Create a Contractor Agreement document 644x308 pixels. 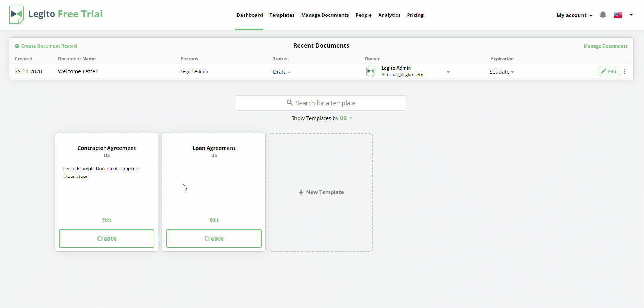coord(107,238)
